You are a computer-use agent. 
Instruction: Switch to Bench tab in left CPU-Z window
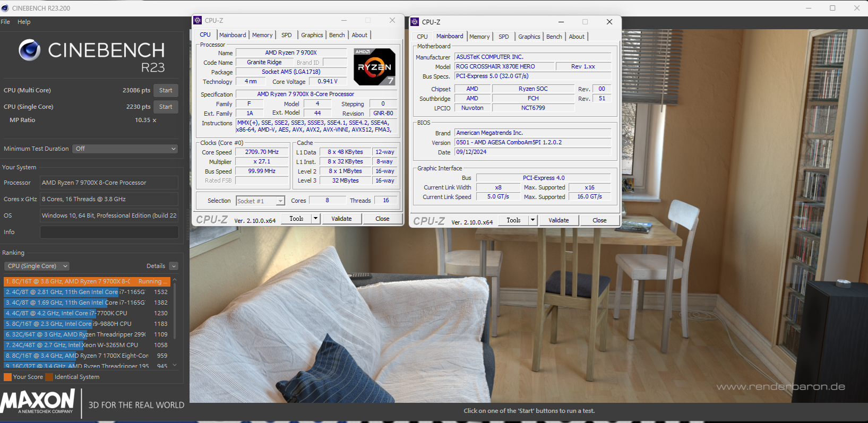tap(337, 35)
